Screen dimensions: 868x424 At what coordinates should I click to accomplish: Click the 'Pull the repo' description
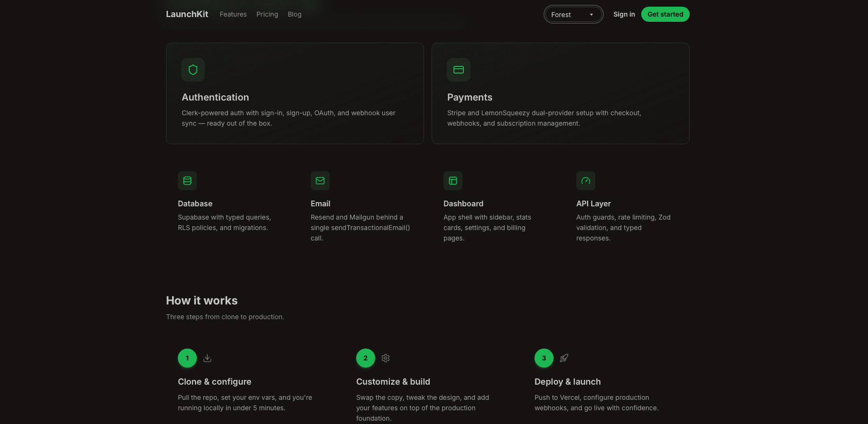coord(245,403)
